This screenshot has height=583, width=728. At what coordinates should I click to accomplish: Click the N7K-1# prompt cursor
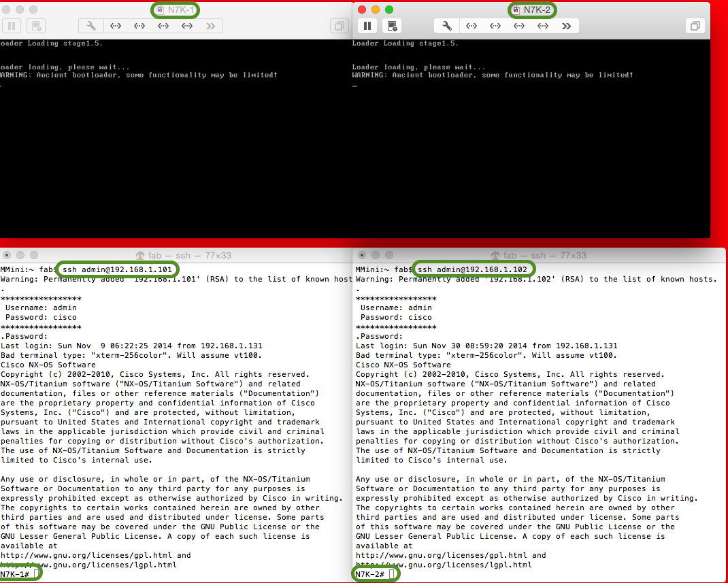click(x=36, y=574)
